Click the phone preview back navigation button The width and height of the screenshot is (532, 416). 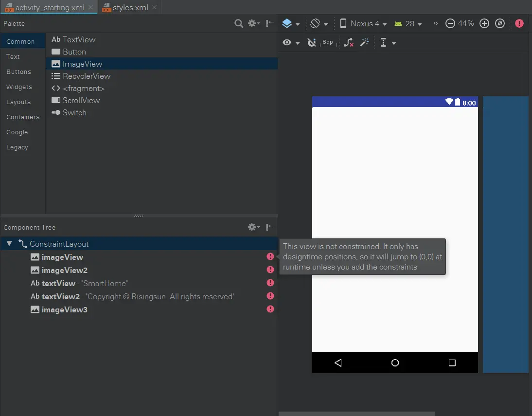[x=338, y=362]
